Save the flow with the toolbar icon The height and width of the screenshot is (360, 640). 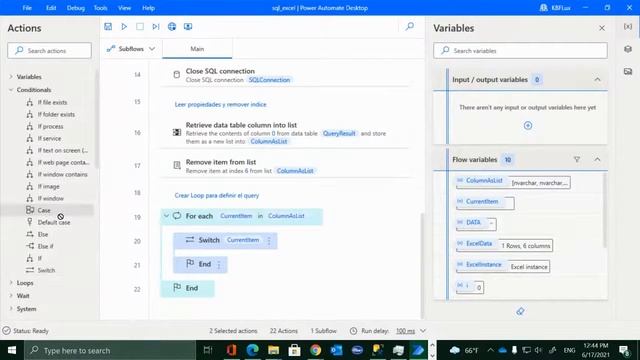pyautogui.click(x=108, y=27)
